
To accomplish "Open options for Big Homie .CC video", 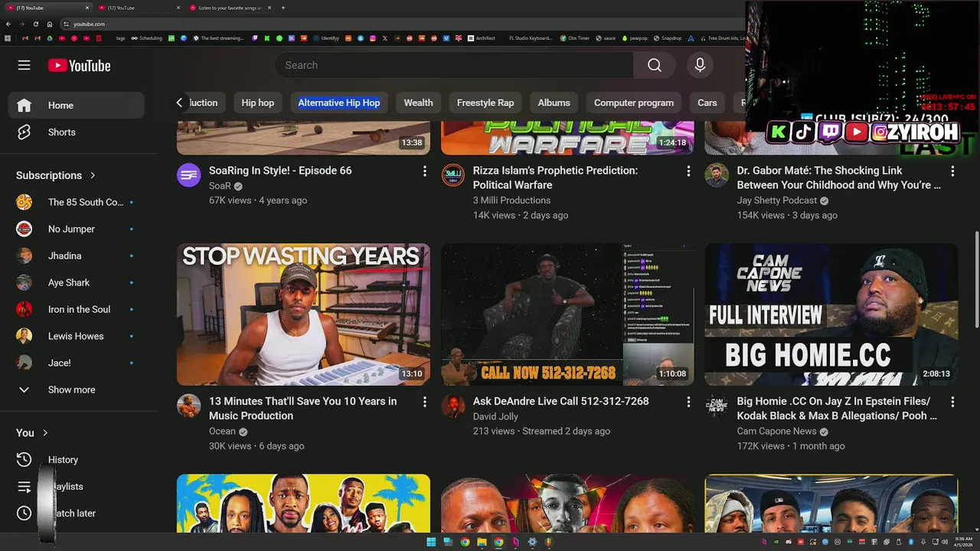I will [952, 402].
